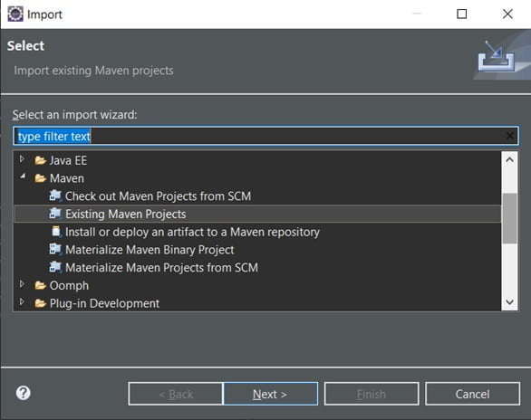Viewport: 531px width, 420px height.
Task: Click the Maven folder icon
Action: coord(40,178)
